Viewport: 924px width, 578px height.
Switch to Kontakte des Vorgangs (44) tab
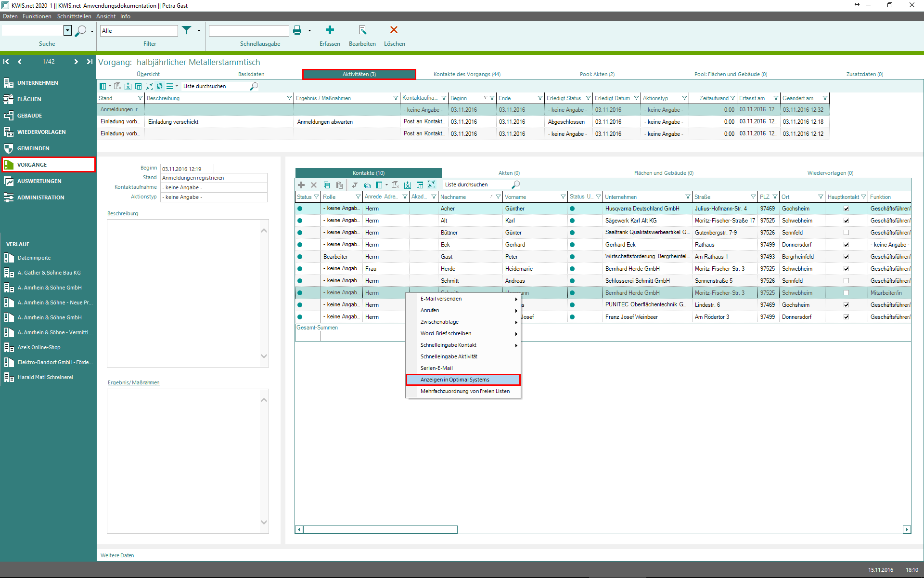(x=466, y=74)
